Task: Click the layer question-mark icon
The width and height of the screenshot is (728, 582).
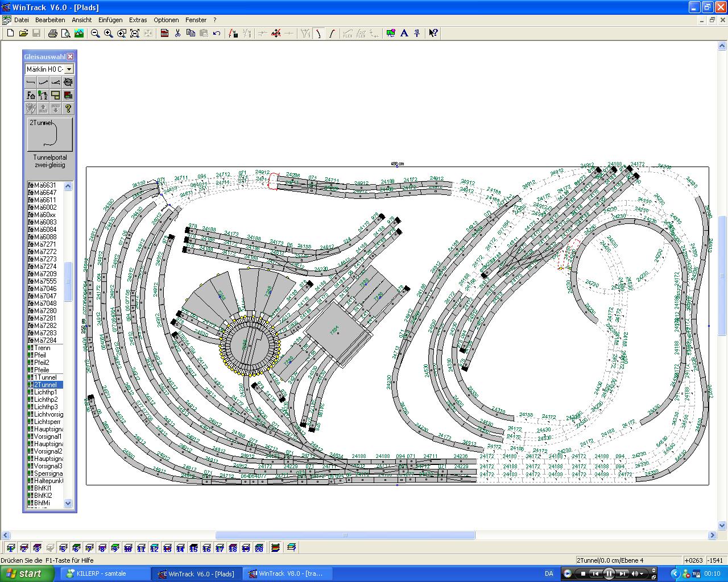Action: tap(291, 548)
